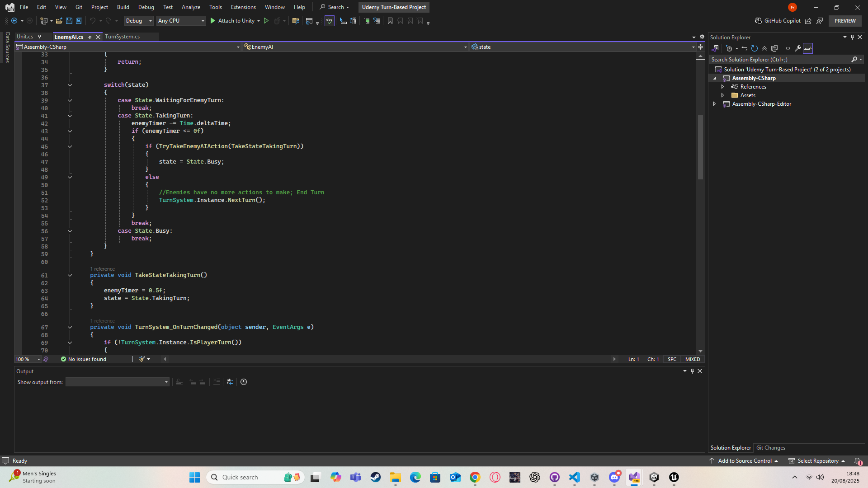Collapse the TurnSystem_OnTurnChanged method at line 67
Image resolution: width=868 pixels, height=488 pixels.
click(70, 327)
